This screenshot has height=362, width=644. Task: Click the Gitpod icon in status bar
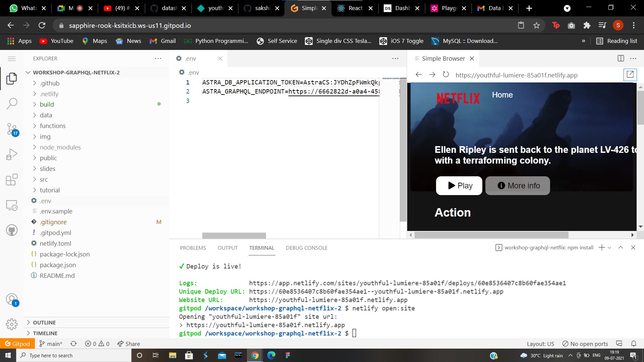(x=17, y=344)
